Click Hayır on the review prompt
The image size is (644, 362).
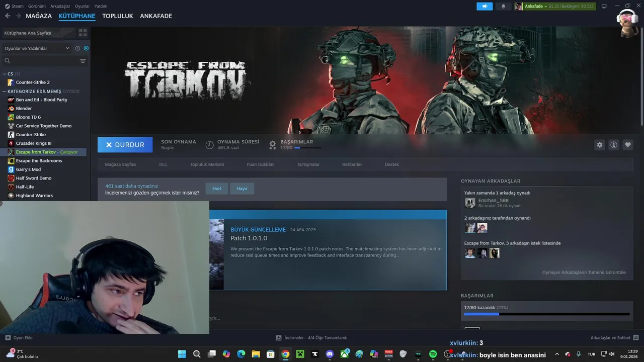[x=242, y=189]
